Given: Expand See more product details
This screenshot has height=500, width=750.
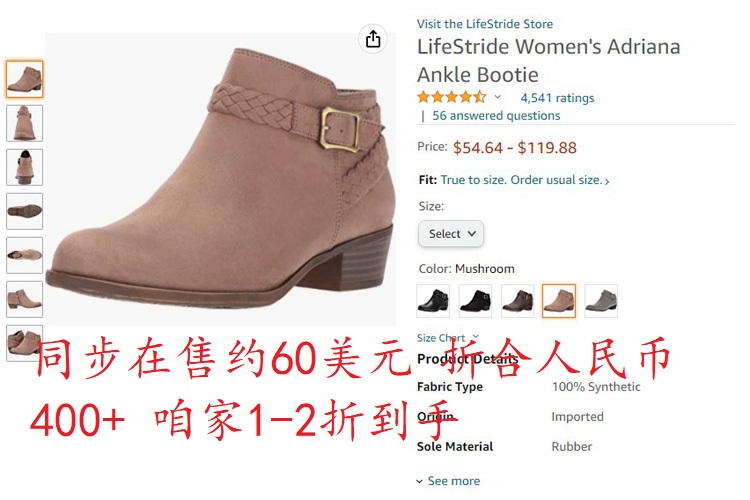Looking at the screenshot, I should pos(448,481).
